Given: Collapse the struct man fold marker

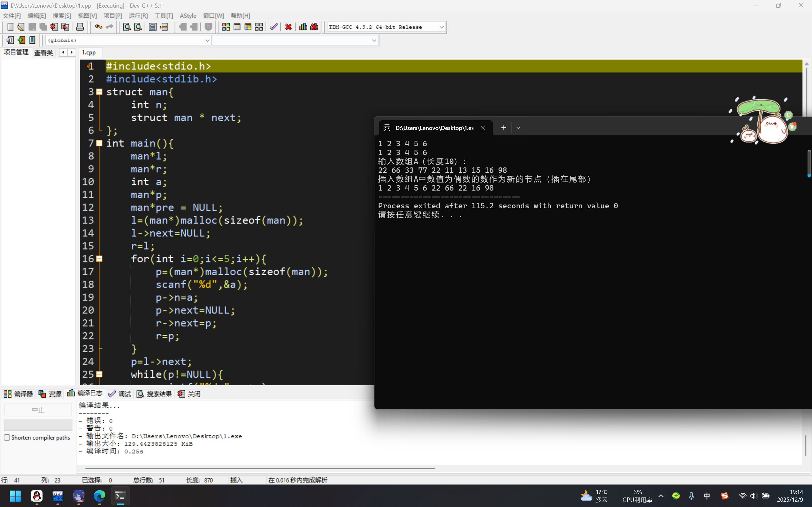Looking at the screenshot, I should click(x=99, y=92).
